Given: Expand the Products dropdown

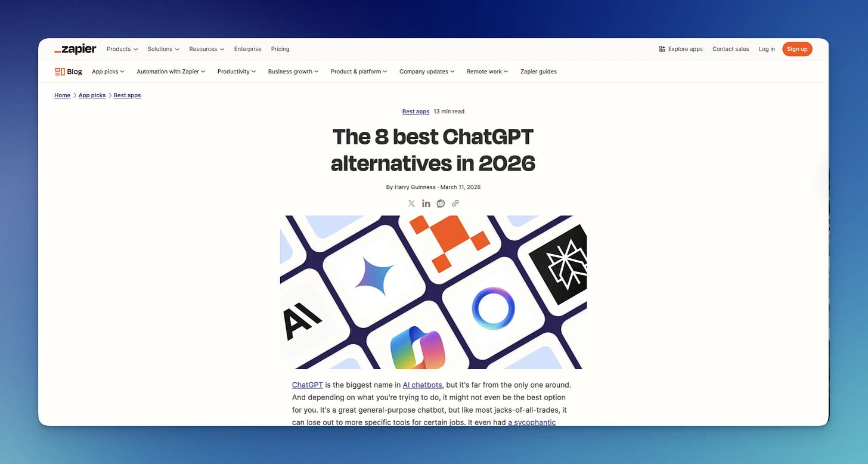Looking at the screenshot, I should pos(122,49).
